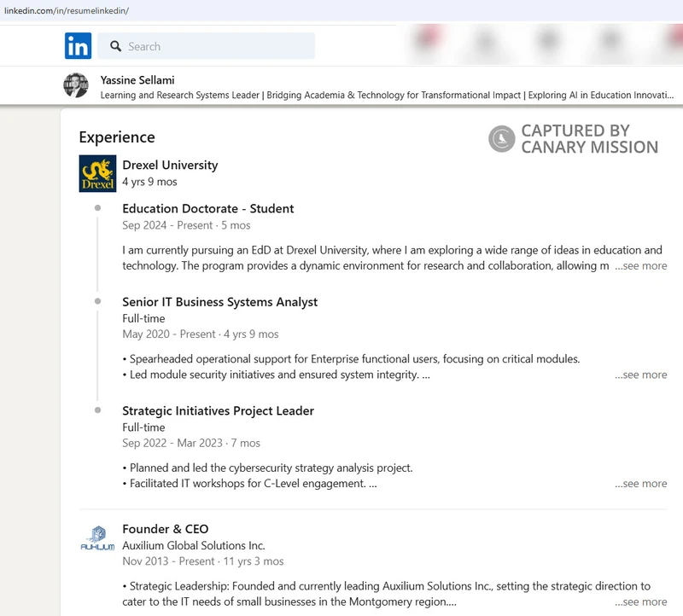The height and width of the screenshot is (616, 683).
Task: Click the LinkedIn logo icon
Action: pos(78,46)
